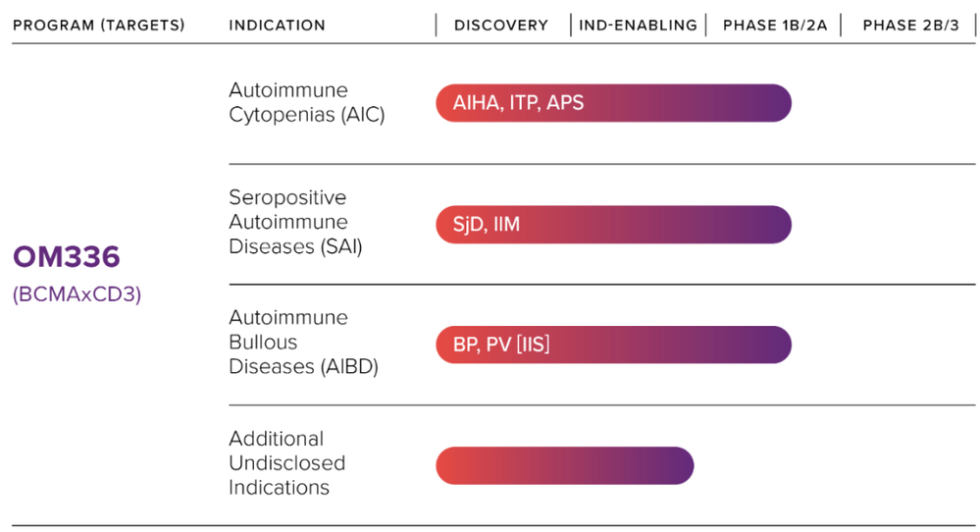Click the SjD, IIM bar label
This screenshot has width=980, height=532.
487,225
